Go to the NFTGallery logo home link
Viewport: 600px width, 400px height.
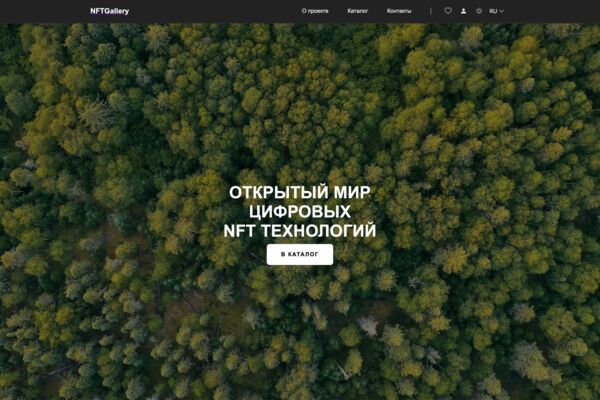[109, 11]
